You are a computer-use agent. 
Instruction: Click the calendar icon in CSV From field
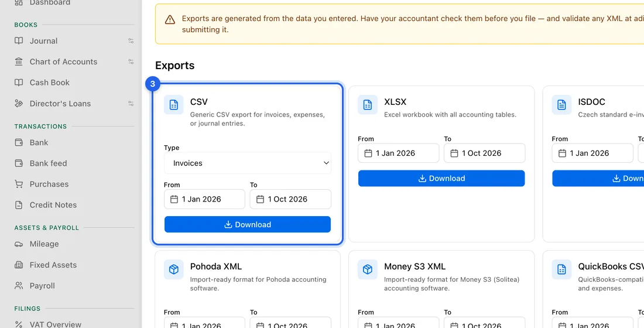pos(174,199)
